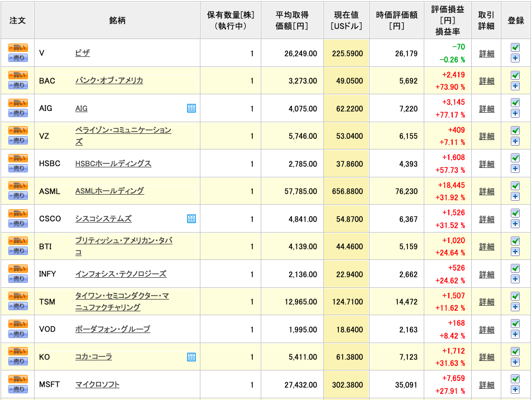Open the ボーダフォン・グループ link
532x400 pixels.
113,329
